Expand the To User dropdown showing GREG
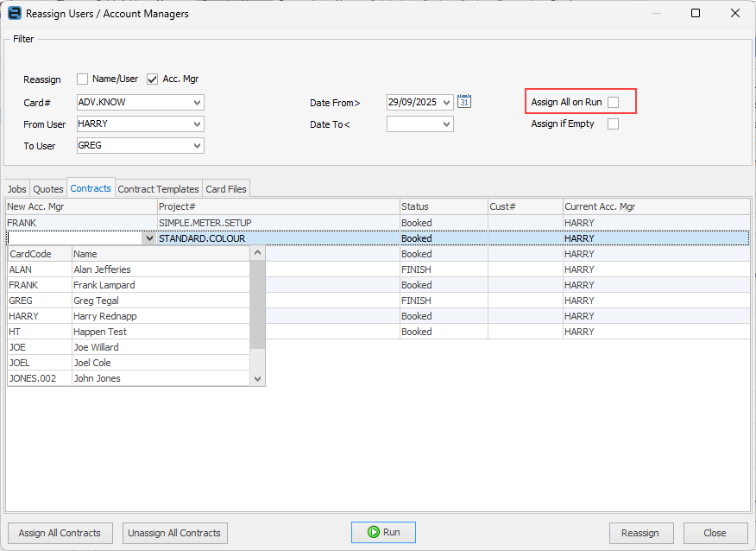The height and width of the screenshot is (551, 756). tap(198, 146)
